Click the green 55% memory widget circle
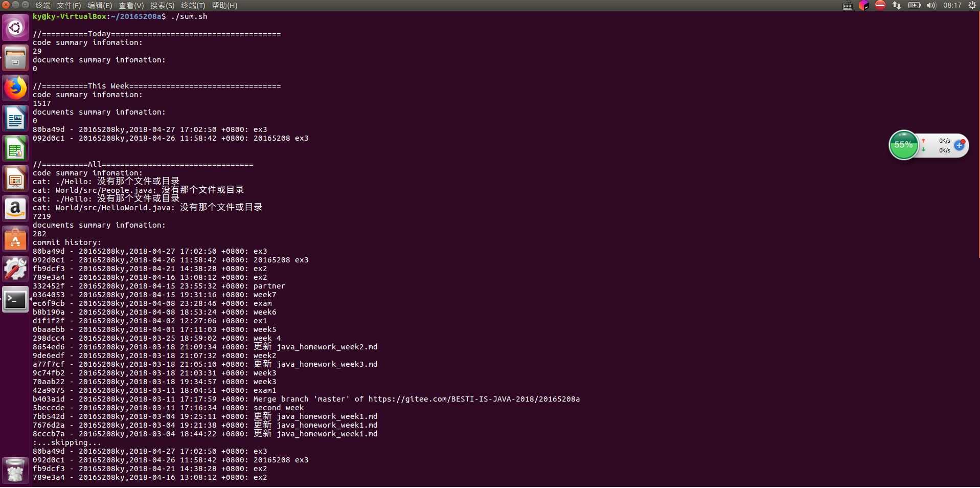Image resolution: width=980 pixels, height=488 pixels. [903, 145]
